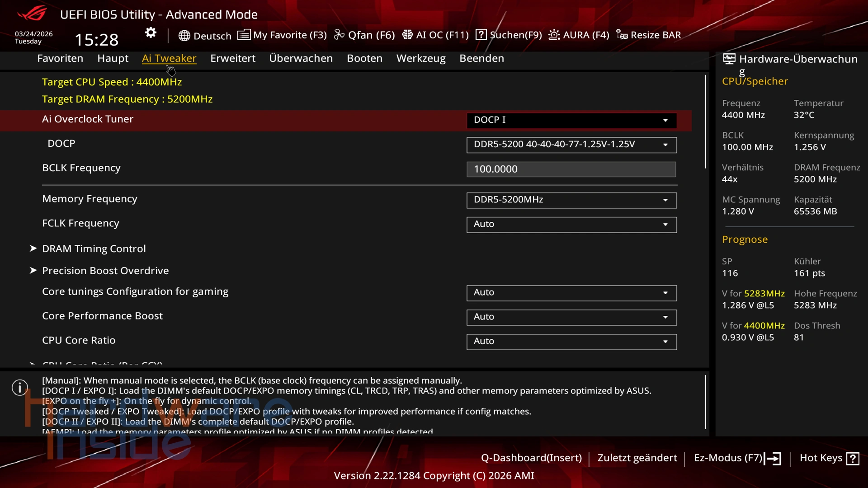The width and height of the screenshot is (868, 488).
Task: Expand DRAM Timing Control submenu
Action: [x=94, y=249]
